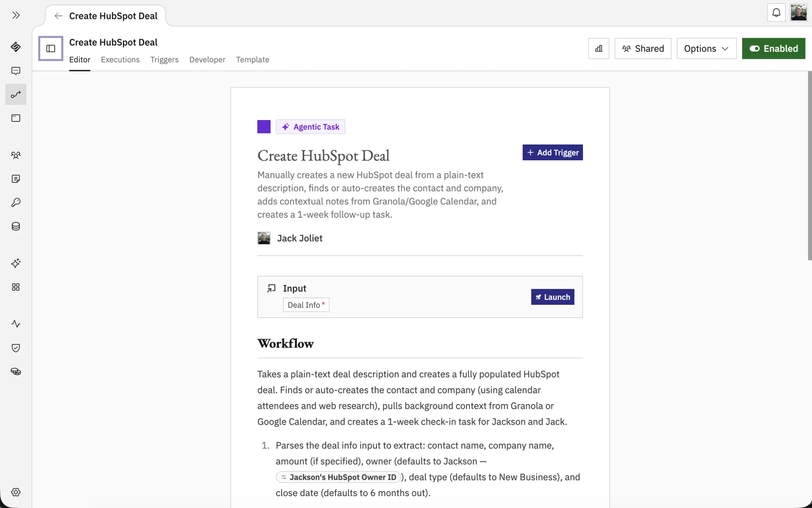The width and height of the screenshot is (812, 508).
Task: Click the Deal Info input field
Action: point(306,305)
